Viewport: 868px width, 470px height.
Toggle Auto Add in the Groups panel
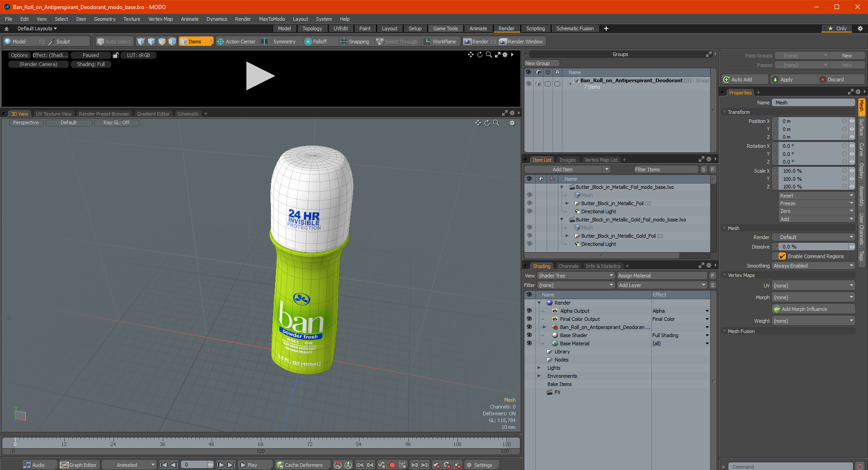pos(745,80)
